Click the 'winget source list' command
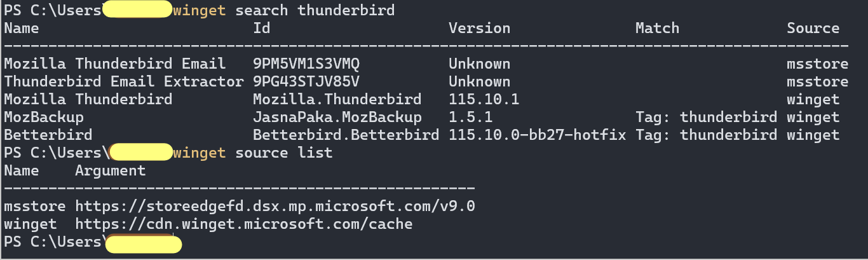868x260 pixels. tap(253, 153)
